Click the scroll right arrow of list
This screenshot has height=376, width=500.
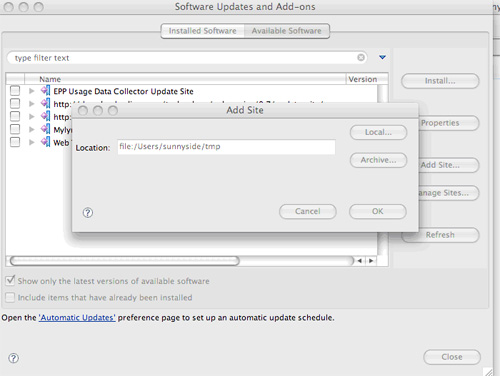[x=371, y=261]
